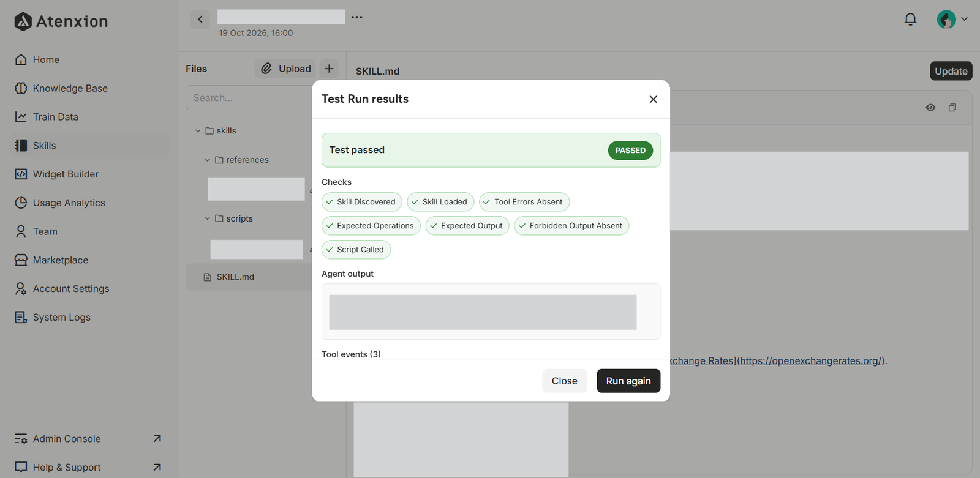The width and height of the screenshot is (980, 478).
Task: Open the openexchangerates.org link
Action: coord(778,361)
